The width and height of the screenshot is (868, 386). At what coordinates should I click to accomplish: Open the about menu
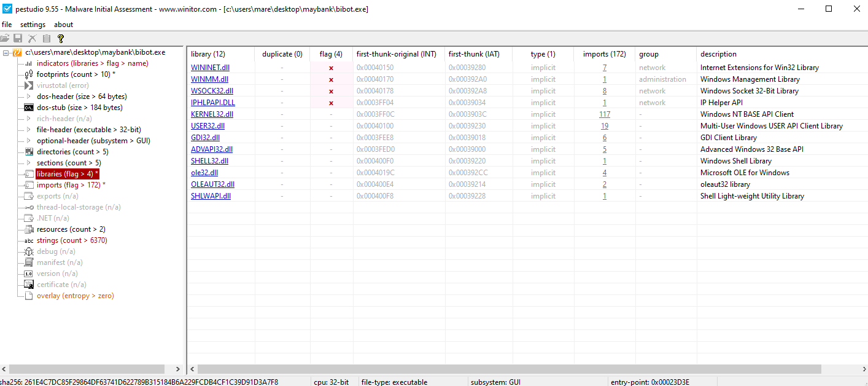point(63,25)
